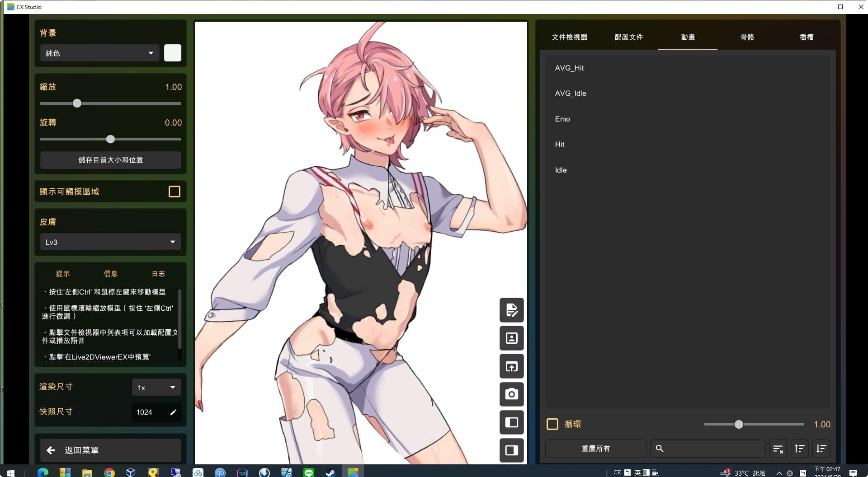Screen dimensions: 868x477
Task: Click the 返回菜單 button
Action: coord(110,450)
